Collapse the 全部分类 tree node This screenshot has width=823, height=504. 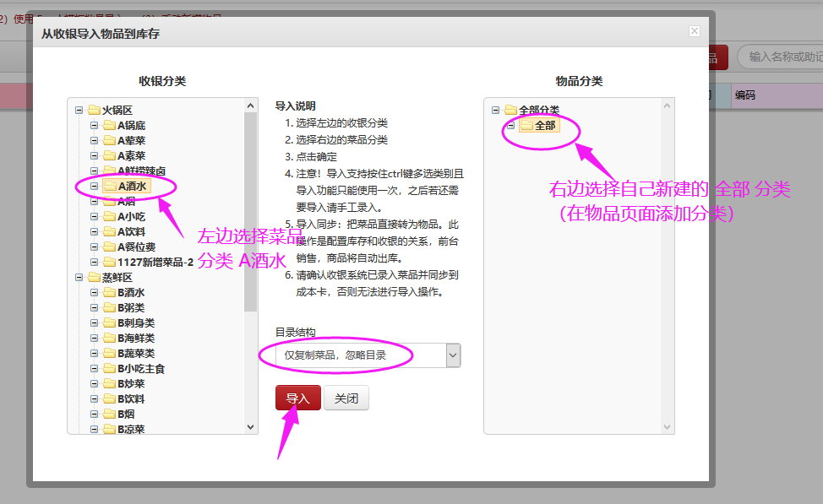[x=495, y=110]
